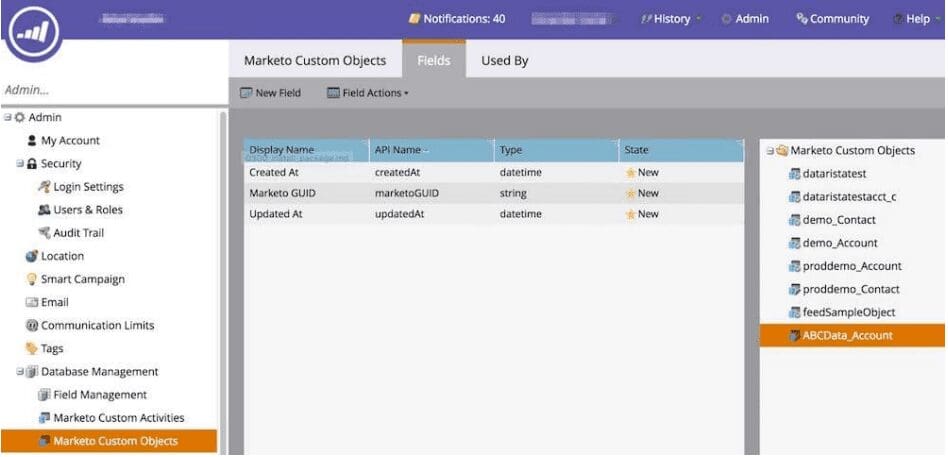Open the Help dropdown menu
The image size is (948, 457).
pyautogui.click(x=916, y=19)
